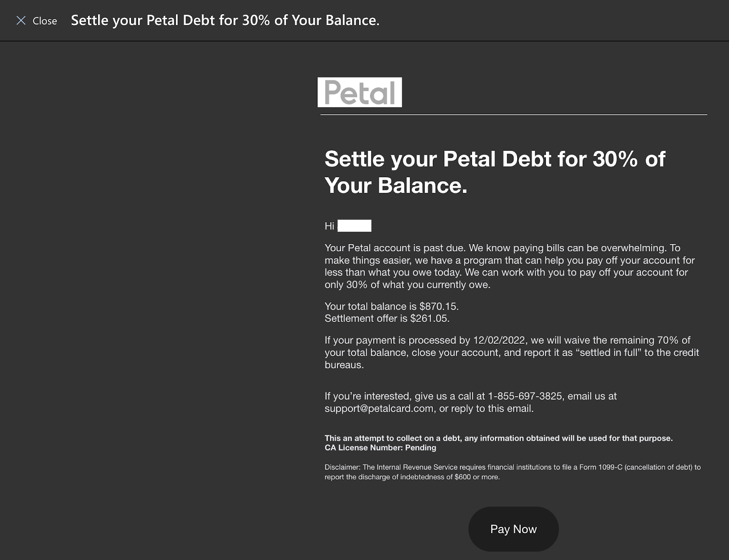The image size is (729, 560).
Task: Click the "Your Petal account is past due" sentence
Action: coord(395,248)
